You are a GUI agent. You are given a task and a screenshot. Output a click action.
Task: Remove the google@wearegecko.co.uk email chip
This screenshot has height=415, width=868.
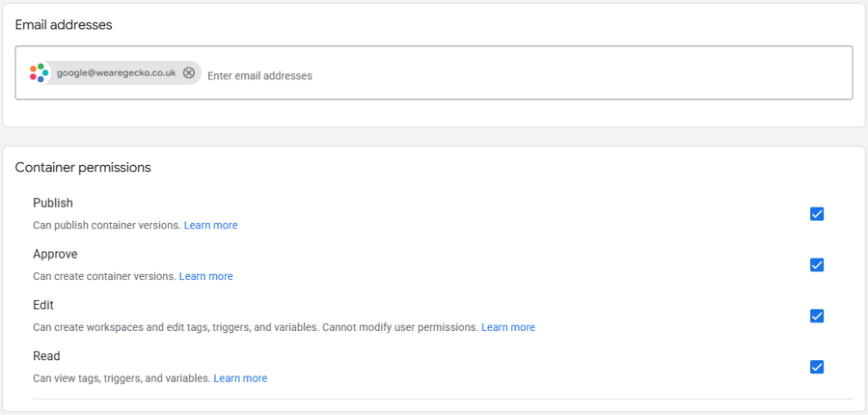pyautogui.click(x=189, y=73)
